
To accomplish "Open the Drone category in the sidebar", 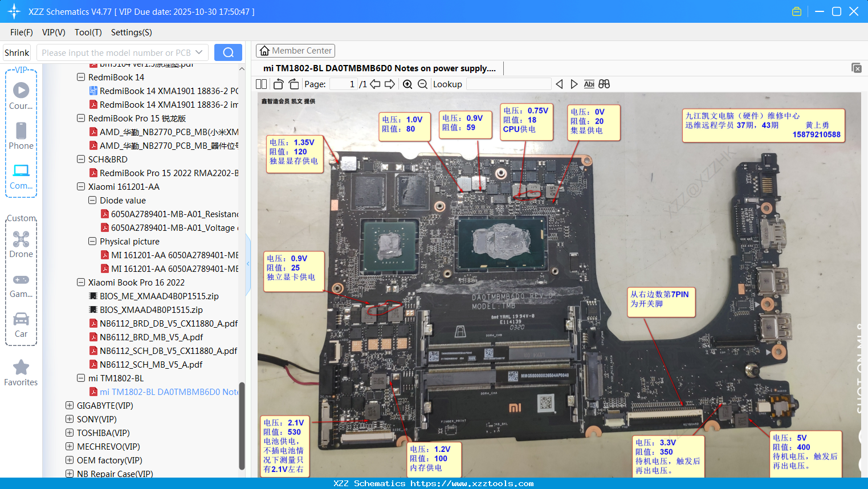I will coord(21,244).
